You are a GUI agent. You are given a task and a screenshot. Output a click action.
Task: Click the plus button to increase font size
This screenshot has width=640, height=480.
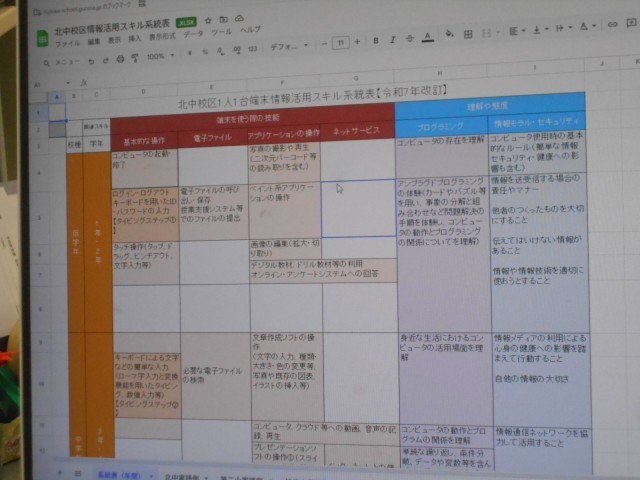[x=356, y=42]
